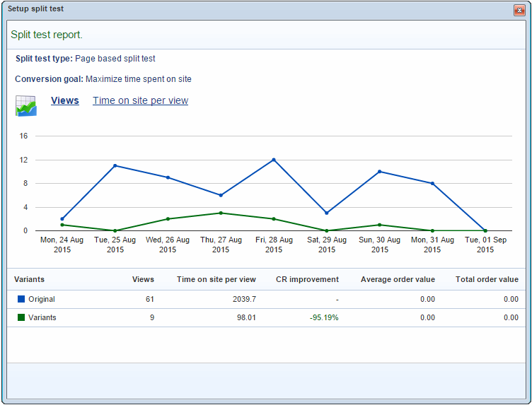532x405 pixels.
Task: Click the Variants column header
Action: tap(29, 279)
